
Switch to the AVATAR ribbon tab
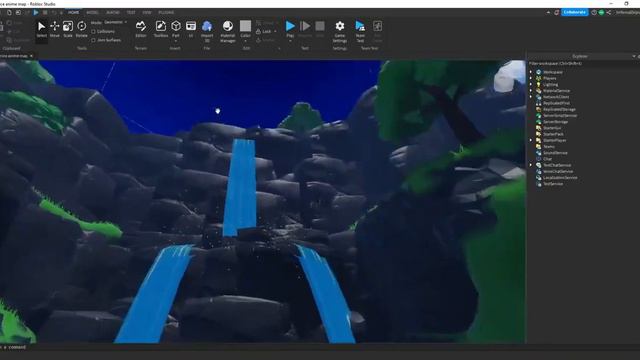click(x=113, y=13)
